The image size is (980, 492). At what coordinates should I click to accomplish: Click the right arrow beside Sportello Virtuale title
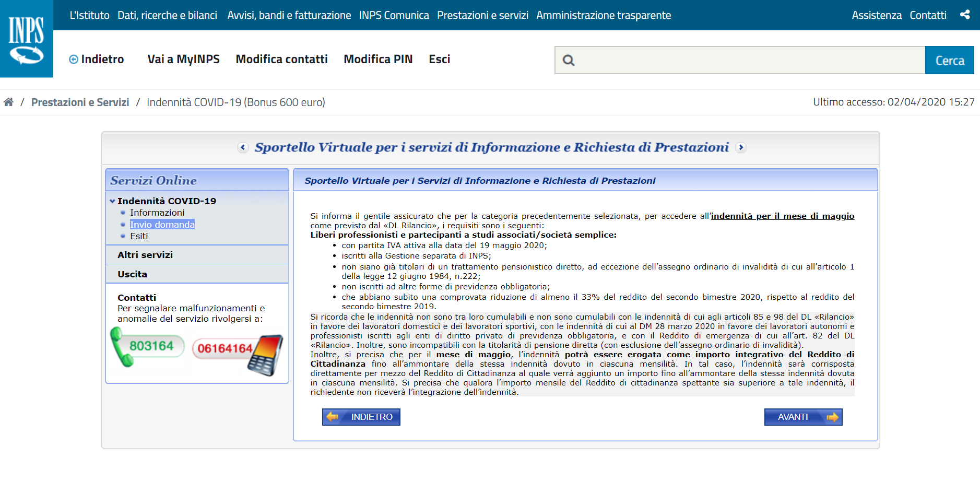point(741,147)
